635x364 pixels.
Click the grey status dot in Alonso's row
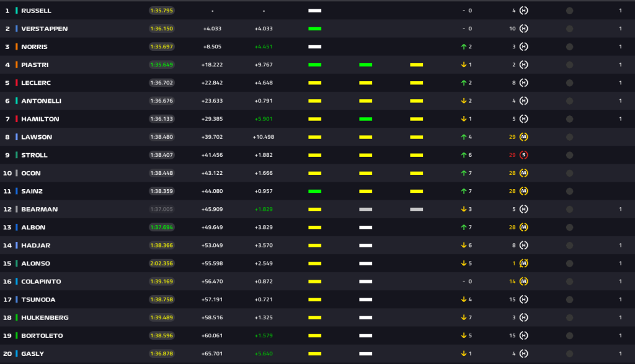point(569,264)
